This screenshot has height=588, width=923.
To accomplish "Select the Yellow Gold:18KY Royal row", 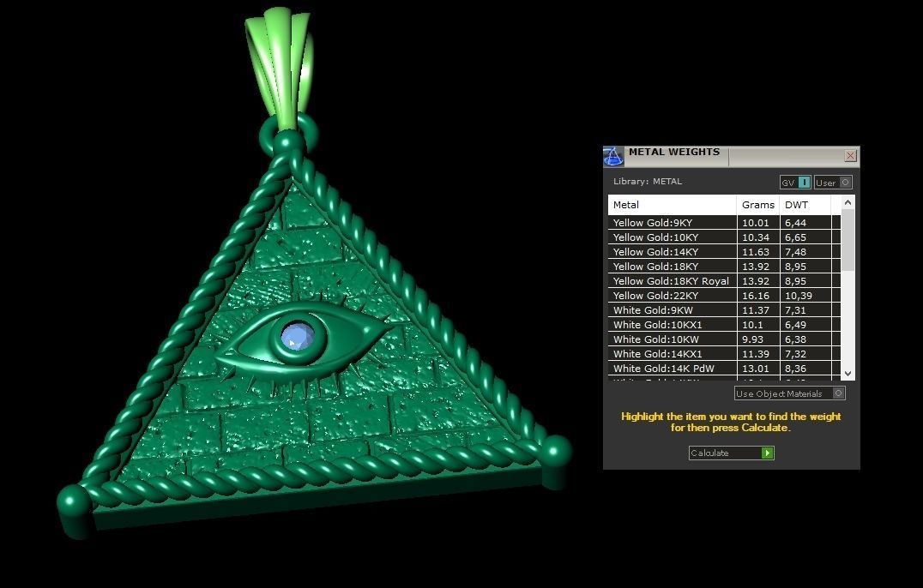I will pos(724,281).
